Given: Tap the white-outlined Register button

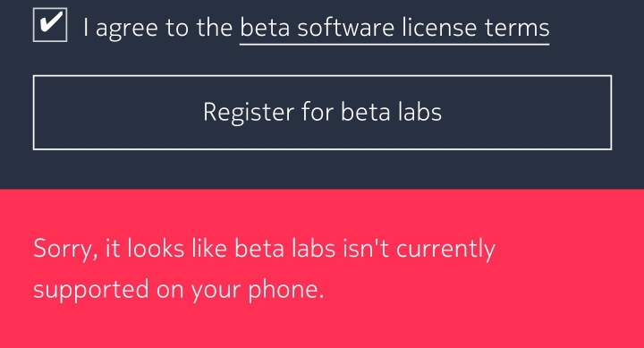Looking at the screenshot, I should (x=322, y=112).
